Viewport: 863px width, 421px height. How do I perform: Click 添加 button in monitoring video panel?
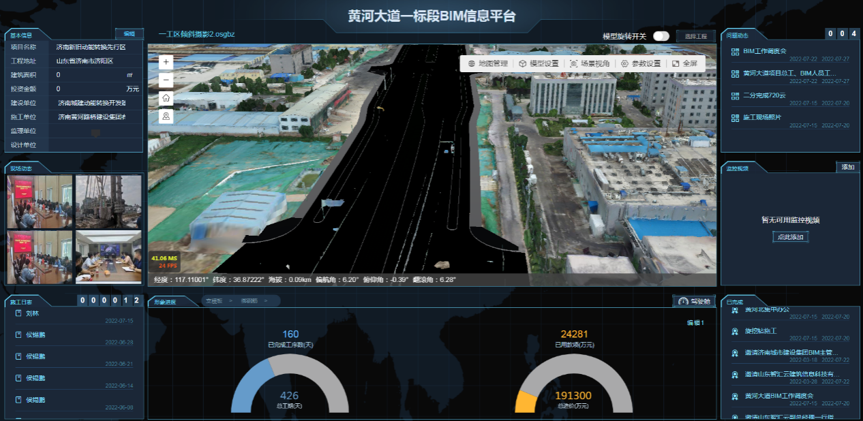click(x=848, y=167)
